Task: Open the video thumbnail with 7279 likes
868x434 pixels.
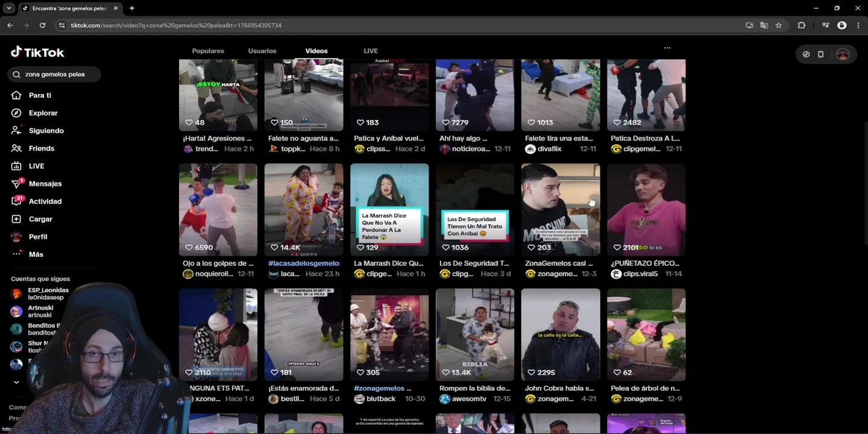Action: point(475,95)
